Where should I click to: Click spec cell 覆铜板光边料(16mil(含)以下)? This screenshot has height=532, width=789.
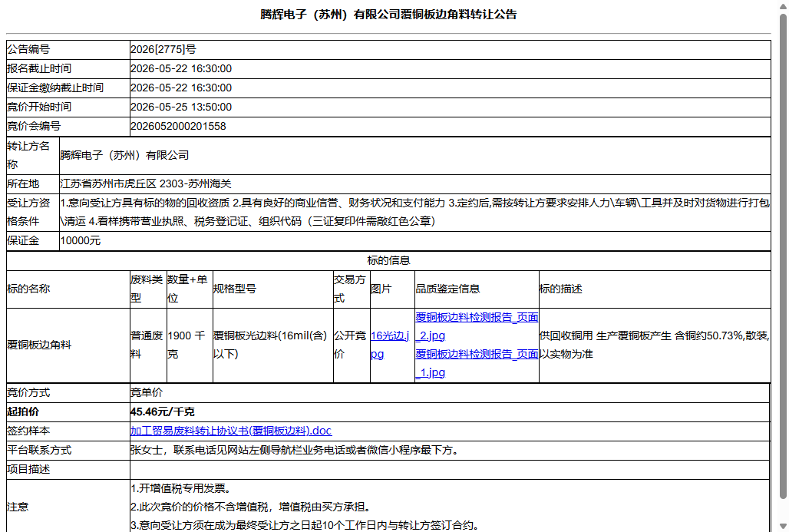coord(272,345)
